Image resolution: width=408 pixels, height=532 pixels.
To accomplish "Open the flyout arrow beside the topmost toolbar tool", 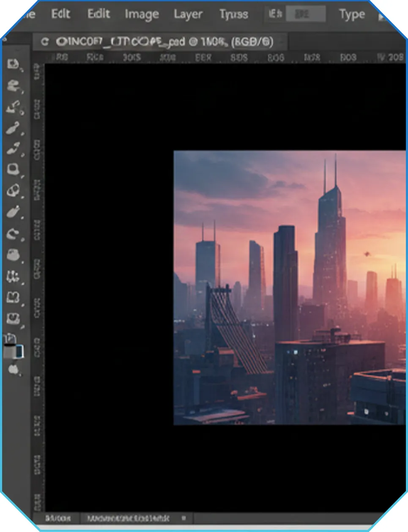I will (x=22, y=69).
